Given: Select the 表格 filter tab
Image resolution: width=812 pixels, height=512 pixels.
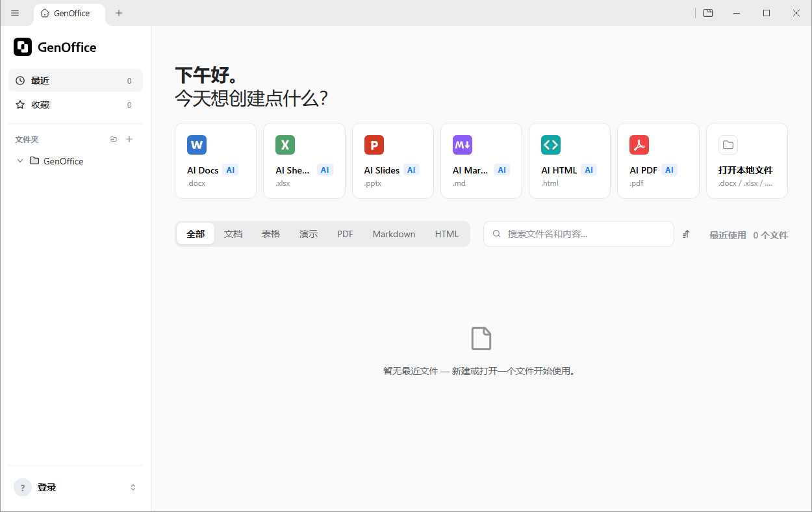Looking at the screenshot, I should pos(271,234).
